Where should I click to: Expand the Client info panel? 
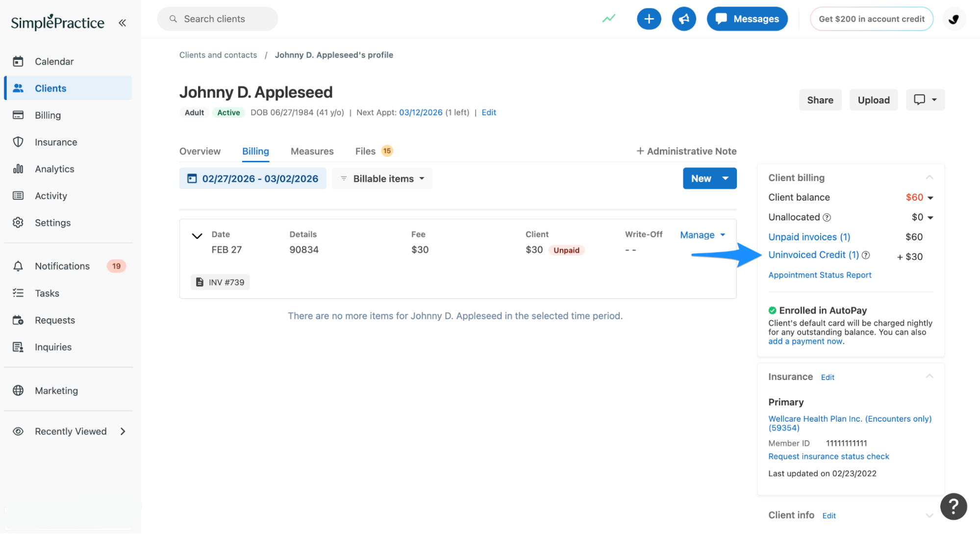tap(930, 515)
